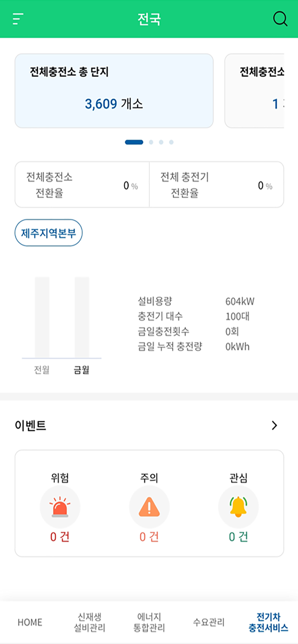Open the hamburger menu

pyautogui.click(x=16, y=18)
